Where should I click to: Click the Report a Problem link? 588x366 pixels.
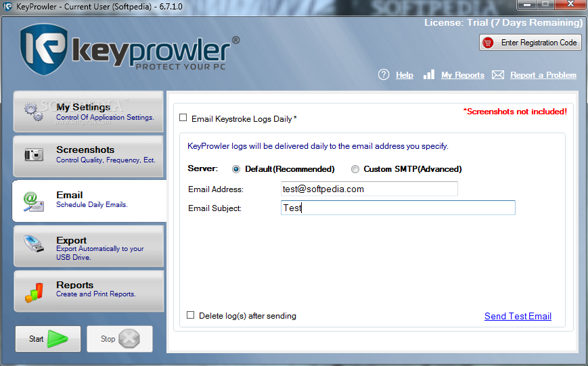tap(543, 75)
